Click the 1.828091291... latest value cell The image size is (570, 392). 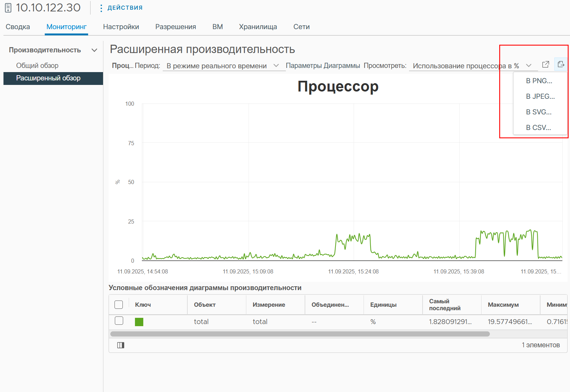coord(450,322)
